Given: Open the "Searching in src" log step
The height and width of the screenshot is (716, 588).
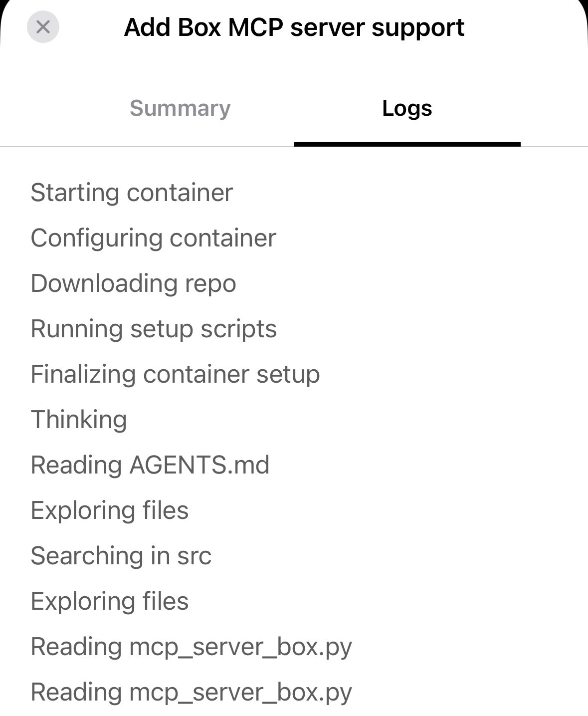Looking at the screenshot, I should coord(121,556).
